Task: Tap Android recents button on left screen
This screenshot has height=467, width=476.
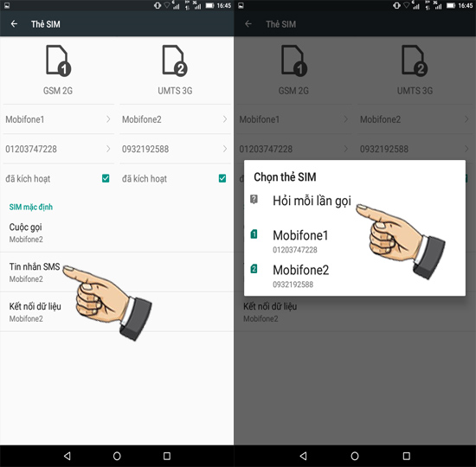Action: (x=167, y=456)
